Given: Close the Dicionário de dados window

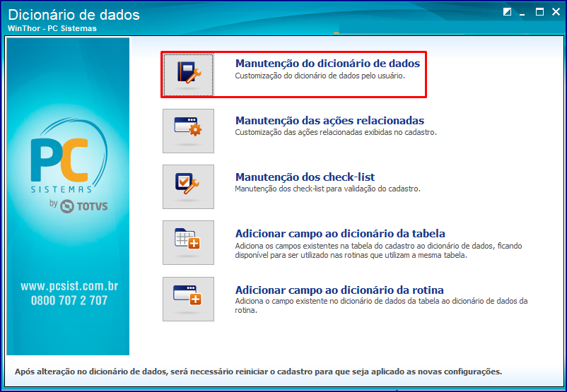Looking at the screenshot, I should 556,12.
